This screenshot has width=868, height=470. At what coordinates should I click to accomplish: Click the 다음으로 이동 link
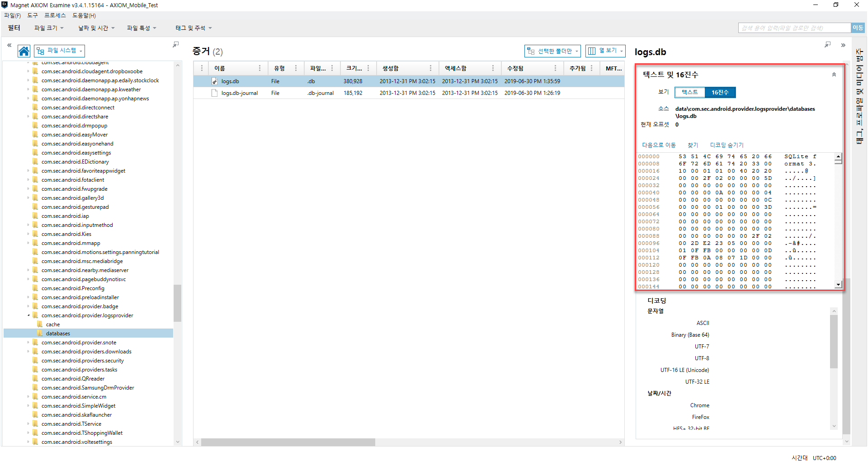659,145
